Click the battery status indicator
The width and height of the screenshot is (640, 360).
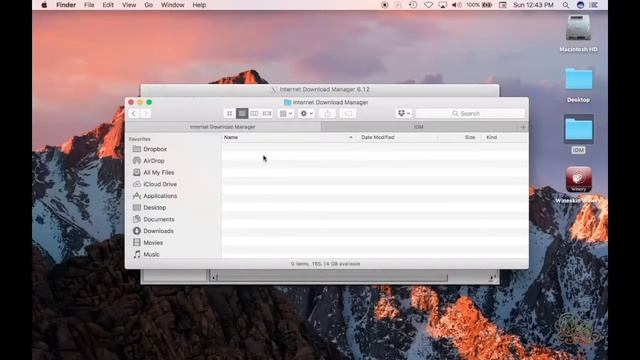click(x=480, y=5)
